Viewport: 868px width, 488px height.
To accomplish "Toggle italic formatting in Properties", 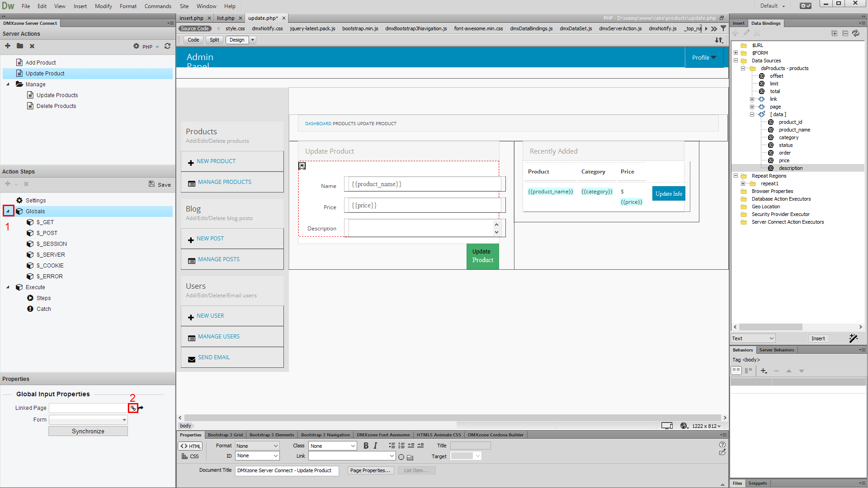I will [x=375, y=446].
